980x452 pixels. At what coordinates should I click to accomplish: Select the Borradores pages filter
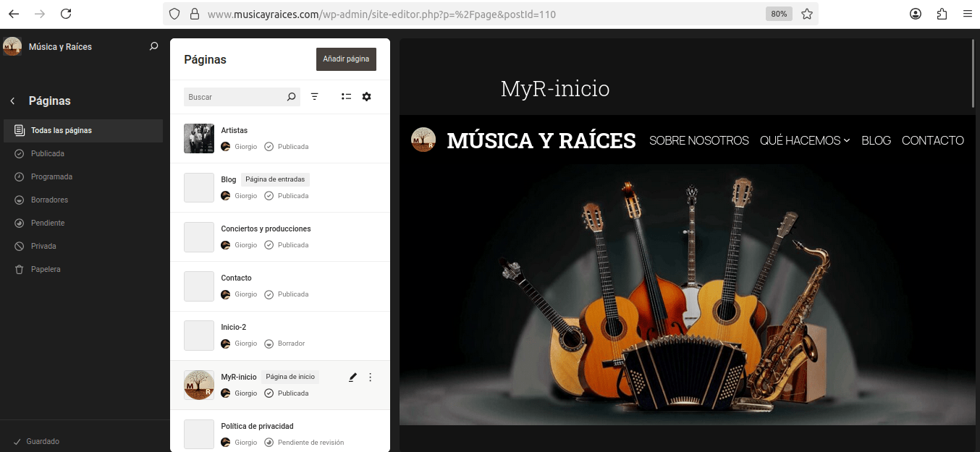pyautogui.click(x=49, y=200)
